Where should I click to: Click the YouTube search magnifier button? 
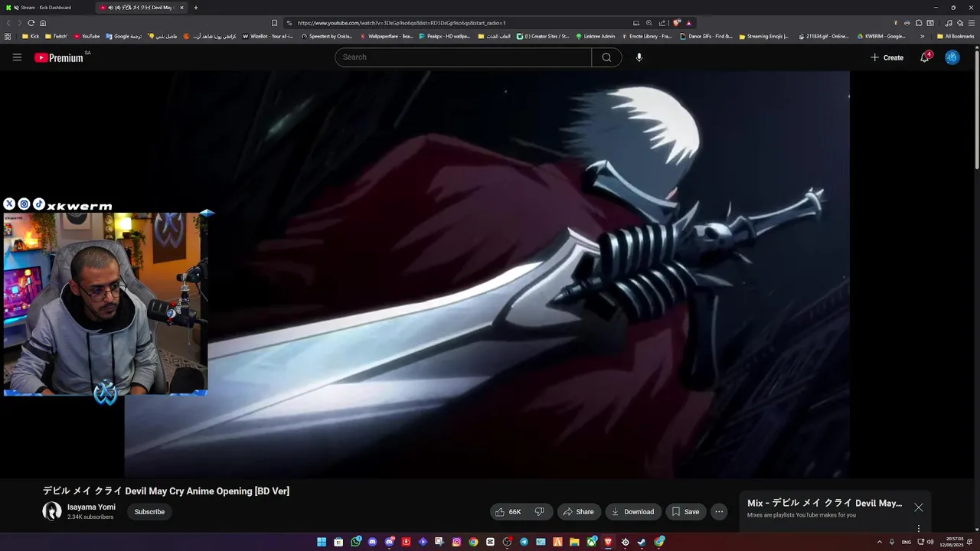606,57
